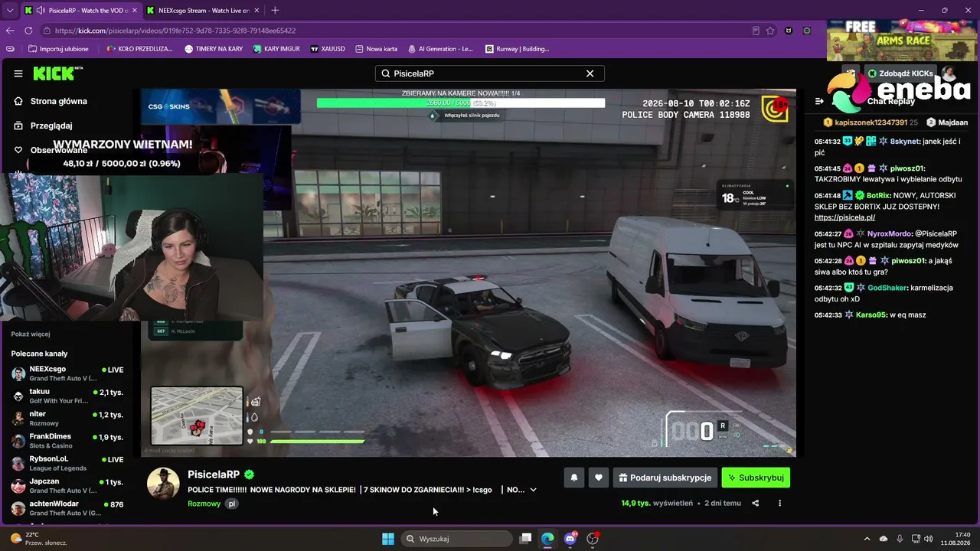Open the Nowa karta bookmark
This screenshot has height=551, width=980.
click(376, 49)
